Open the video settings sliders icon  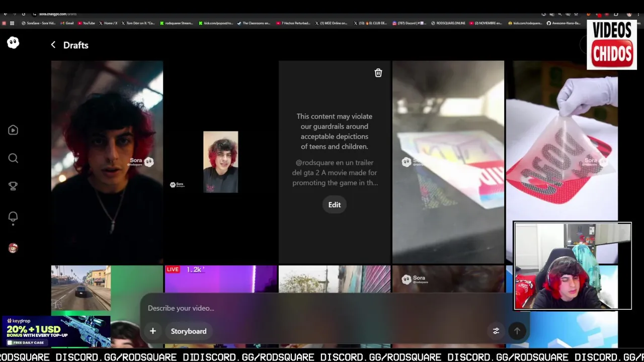(x=496, y=331)
